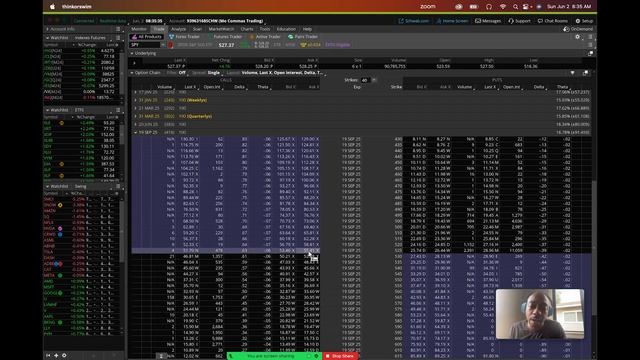The image size is (640, 360).
Task: Open Account Info gadget menu icon
Action: [118, 29]
